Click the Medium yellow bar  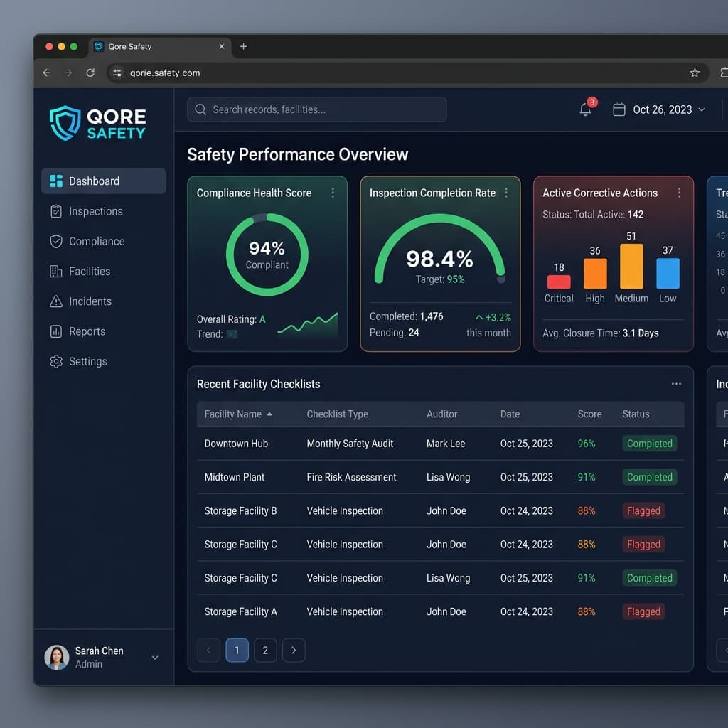click(x=631, y=266)
